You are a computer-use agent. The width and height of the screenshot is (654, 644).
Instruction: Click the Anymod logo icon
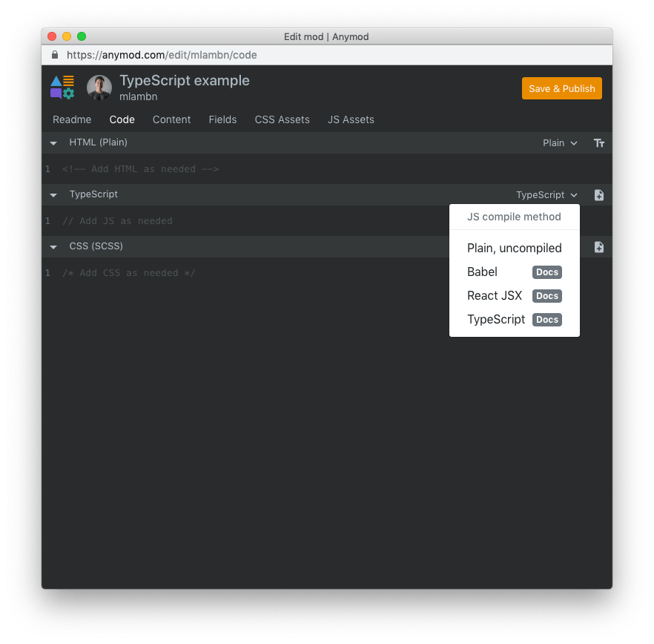pos(62,88)
